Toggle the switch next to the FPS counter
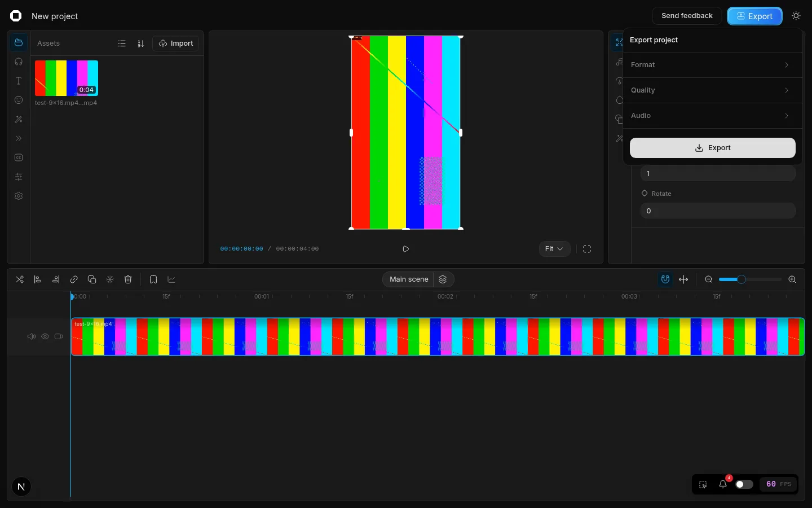Image resolution: width=812 pixels, height=508 pixels. pos(744,484)
